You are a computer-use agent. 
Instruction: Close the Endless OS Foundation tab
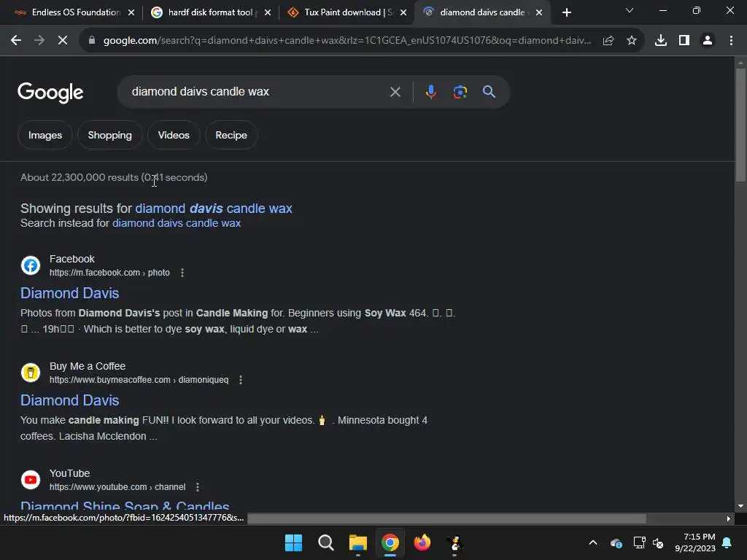(131, 13)
